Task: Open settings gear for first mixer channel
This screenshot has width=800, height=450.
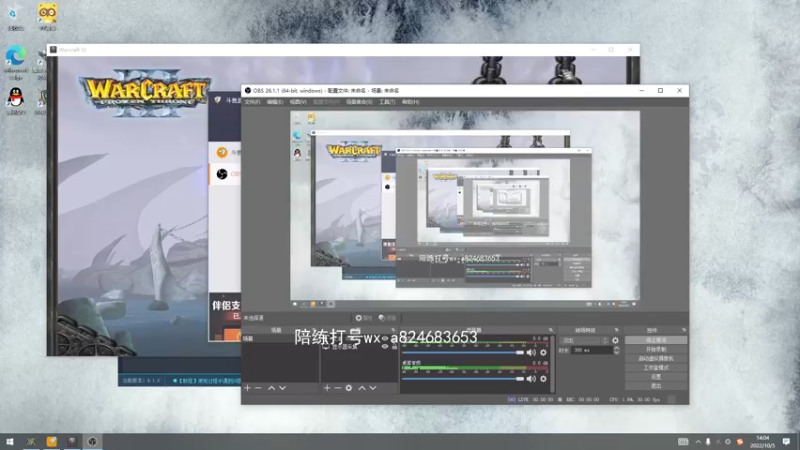Action: tap(543, 353)
